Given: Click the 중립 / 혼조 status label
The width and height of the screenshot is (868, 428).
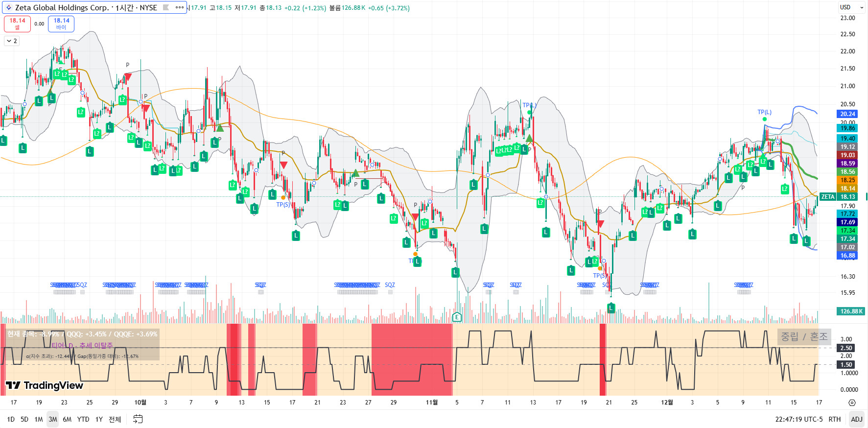Looking at the screenshot, I should (804, 336).
